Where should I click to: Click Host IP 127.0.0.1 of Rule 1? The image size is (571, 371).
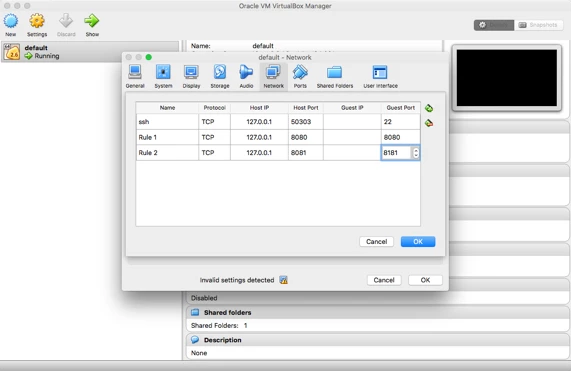pyautogui.click(x=259, y=137)
